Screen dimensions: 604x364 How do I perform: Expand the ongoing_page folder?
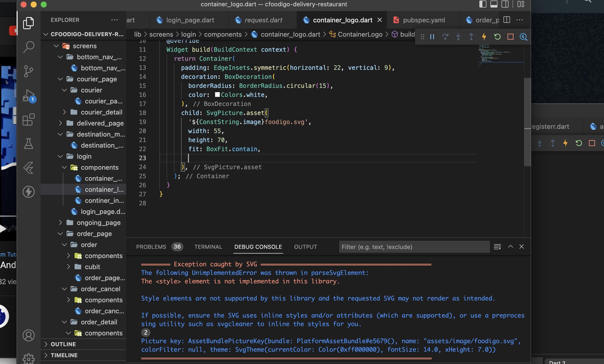tap(60, 223)
